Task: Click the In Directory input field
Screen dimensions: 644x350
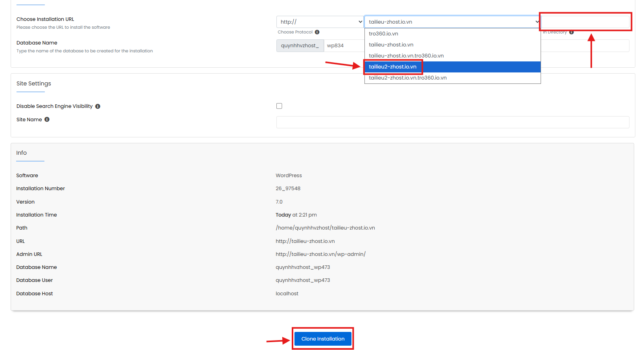Action: point(585,22)
